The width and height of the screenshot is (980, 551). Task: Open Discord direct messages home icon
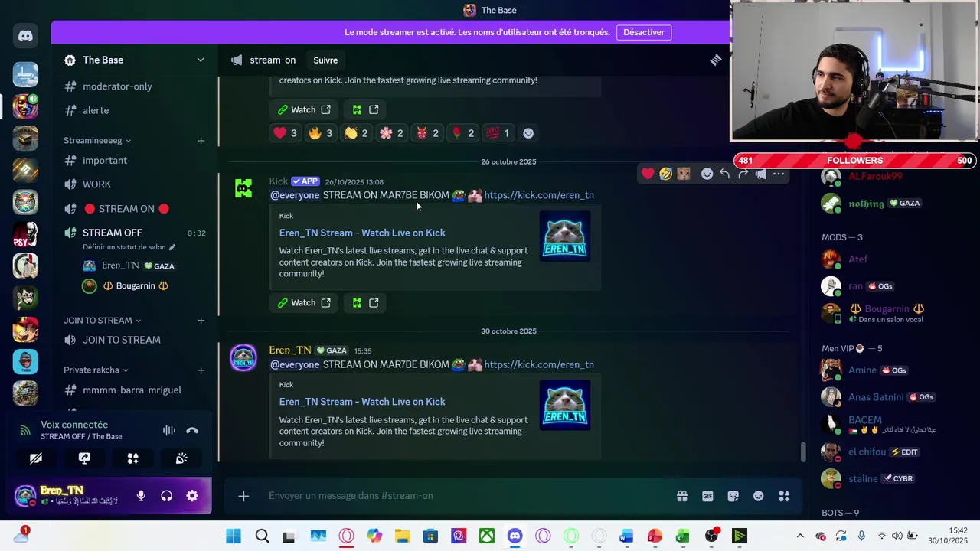tap(25, 35)
